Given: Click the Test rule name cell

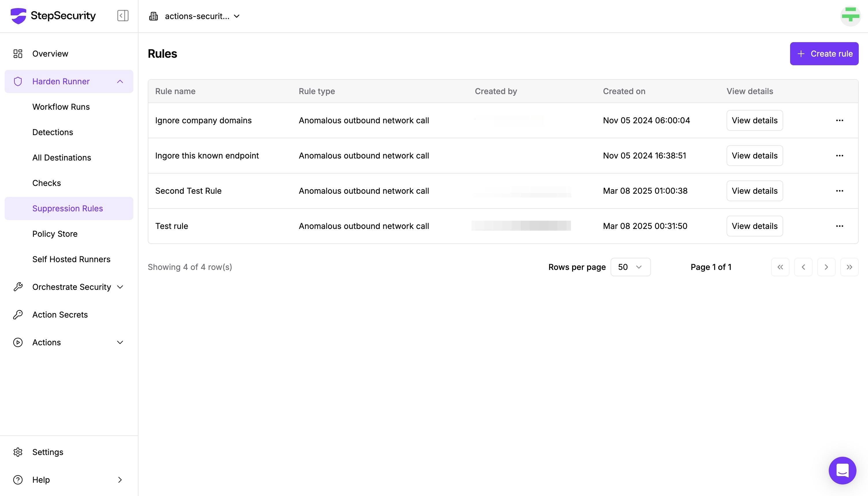Looking at the screenshot, I should (172, 226).
